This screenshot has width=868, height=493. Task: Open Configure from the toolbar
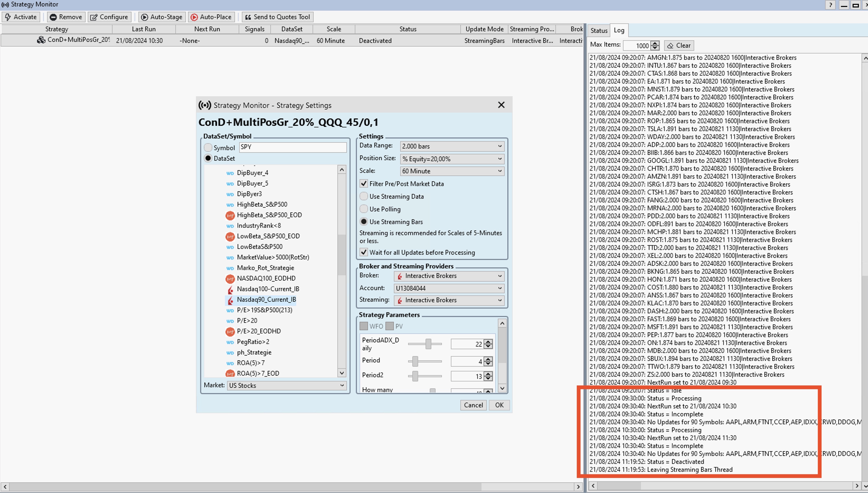coord(109,17)
